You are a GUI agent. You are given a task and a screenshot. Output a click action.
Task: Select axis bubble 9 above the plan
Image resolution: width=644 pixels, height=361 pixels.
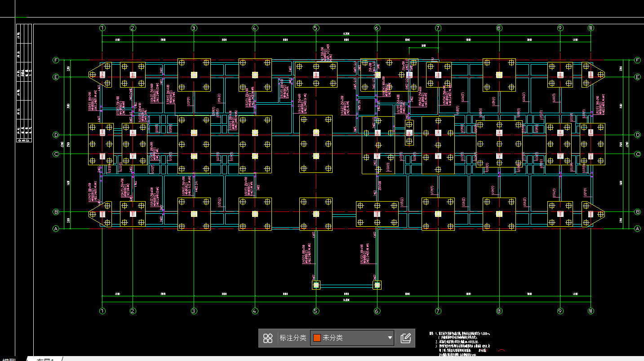[560, 28]
